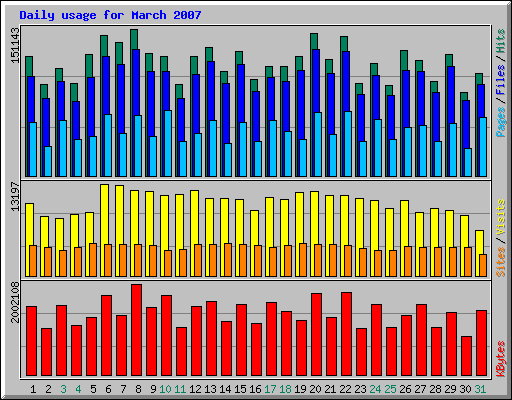512x400 pixels.
Task: Click day label '19' on the axis
Action: (300, 389)
